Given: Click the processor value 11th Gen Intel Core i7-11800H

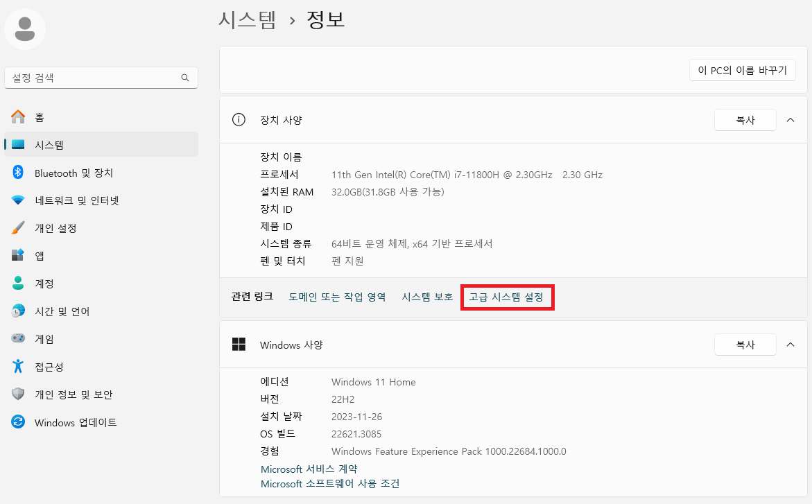Looking at the screenshot, I should coord(467,175).
